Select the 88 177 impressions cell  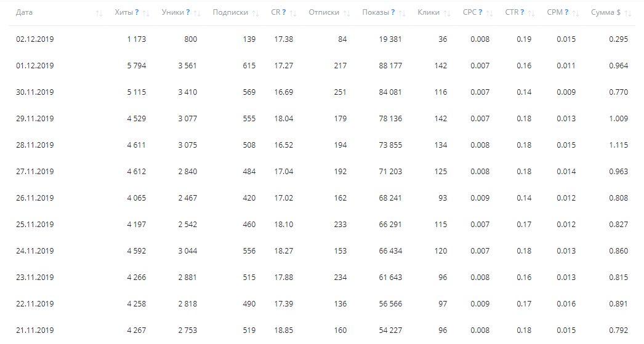(390, 66)
